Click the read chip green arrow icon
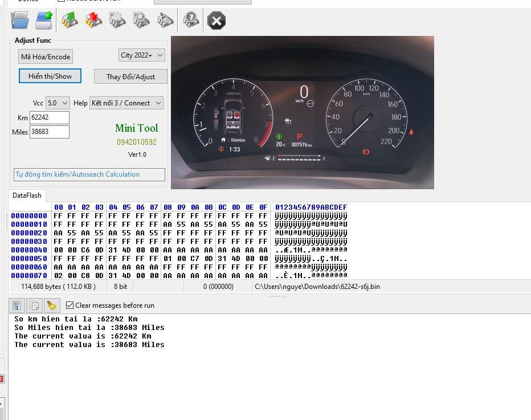 tap(70, 21)
